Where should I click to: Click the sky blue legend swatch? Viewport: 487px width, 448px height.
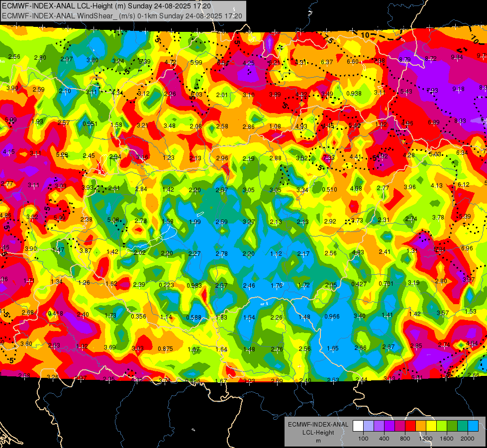tap(474, 426)
